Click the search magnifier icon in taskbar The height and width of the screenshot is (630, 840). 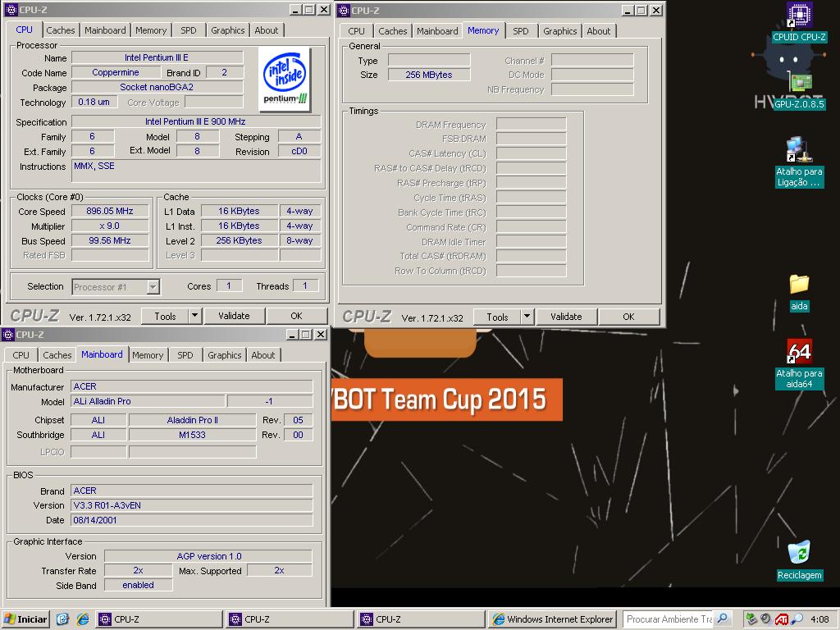(x=722, y=619)
